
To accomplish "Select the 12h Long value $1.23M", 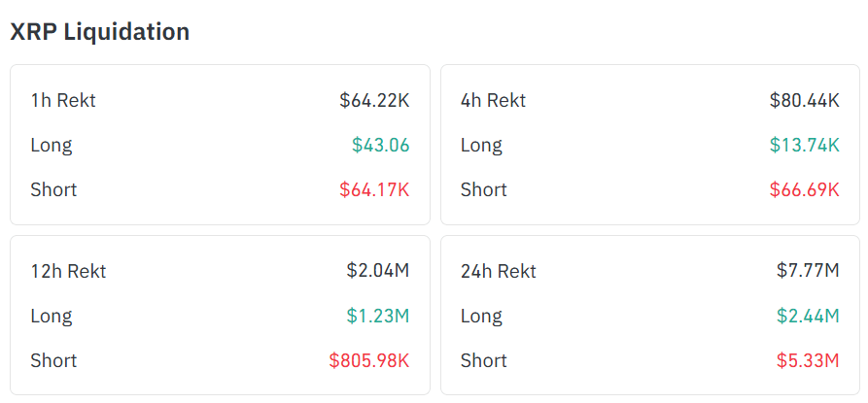I will coord(377,316).
